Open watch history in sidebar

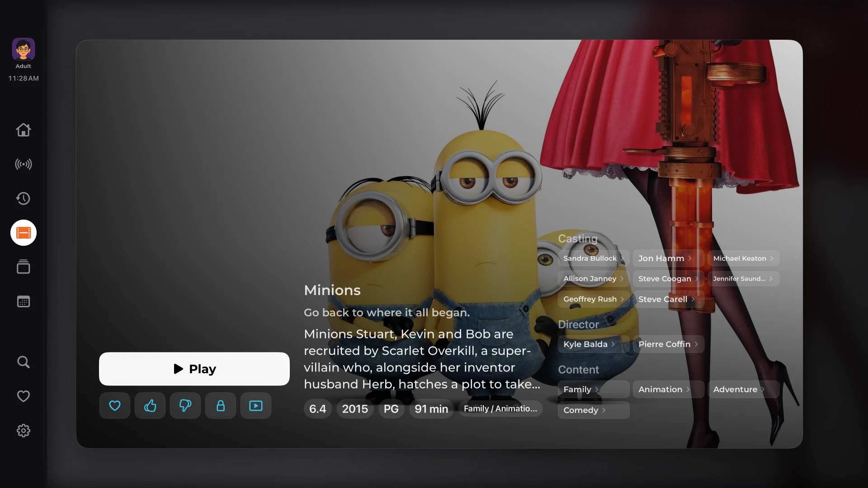click(24, 198)
